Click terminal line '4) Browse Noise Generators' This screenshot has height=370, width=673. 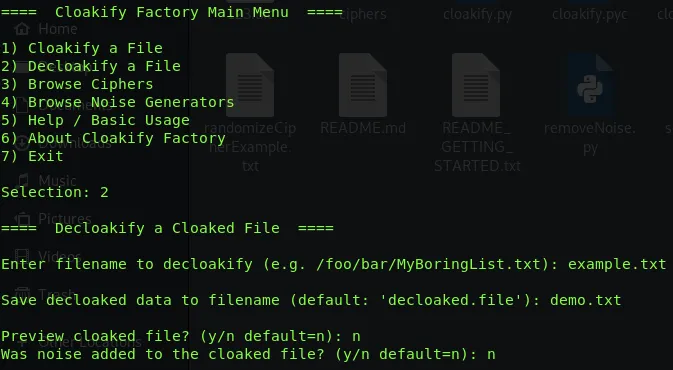(x=118, y=102)
